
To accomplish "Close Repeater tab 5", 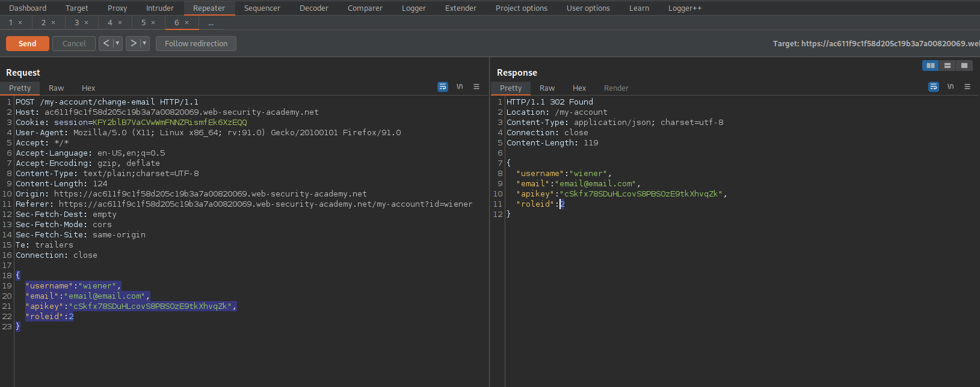I will pos(153,23).
